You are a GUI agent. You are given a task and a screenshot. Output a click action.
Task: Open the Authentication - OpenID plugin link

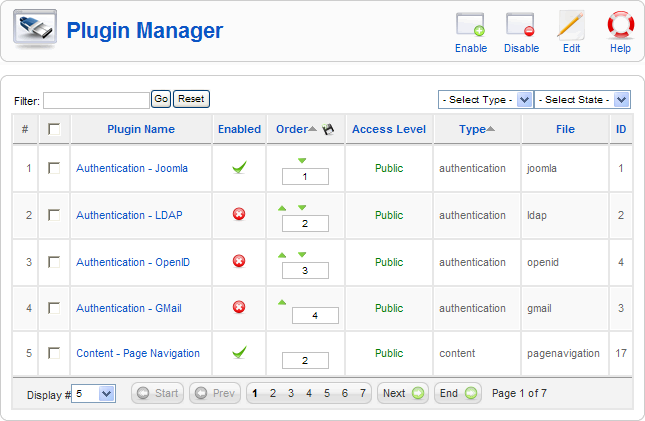pos(132,262)
